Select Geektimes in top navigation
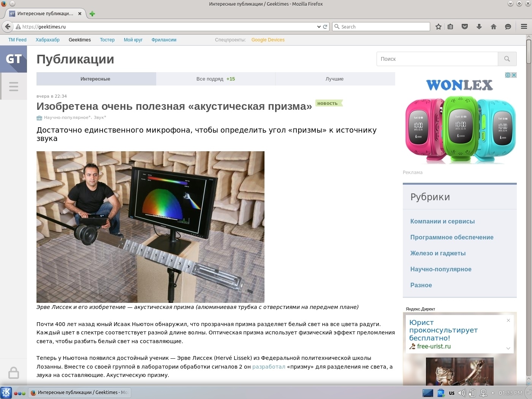This screenshot has width=532, height=399. pos(80,40)
